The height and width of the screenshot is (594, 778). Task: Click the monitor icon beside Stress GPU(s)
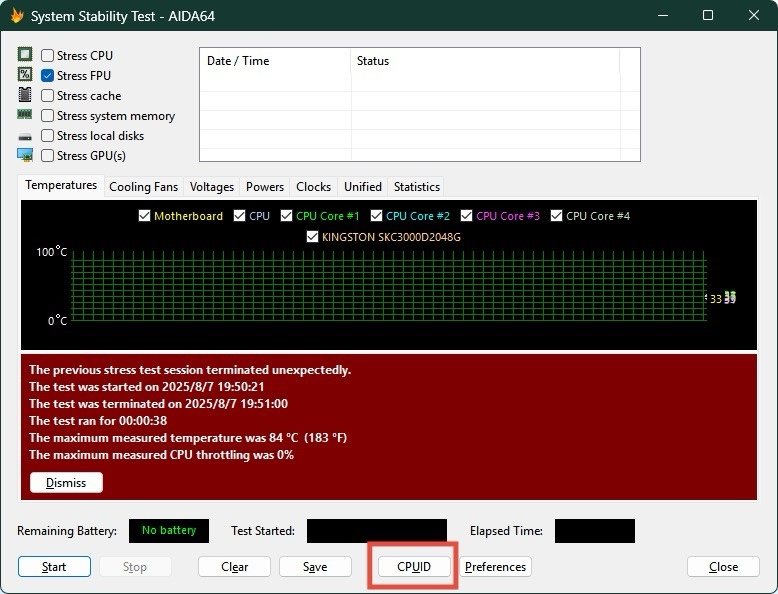[x=25, y=155]
